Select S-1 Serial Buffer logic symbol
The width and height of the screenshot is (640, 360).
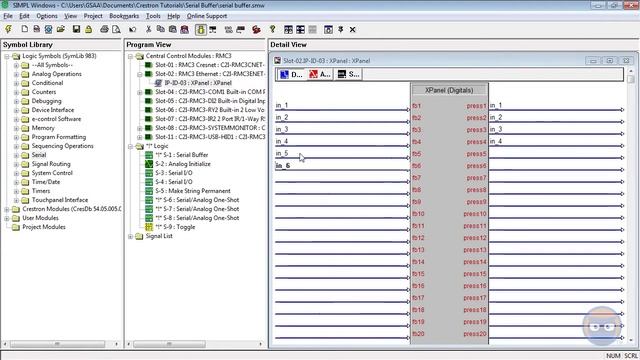(x=182, y=155)
